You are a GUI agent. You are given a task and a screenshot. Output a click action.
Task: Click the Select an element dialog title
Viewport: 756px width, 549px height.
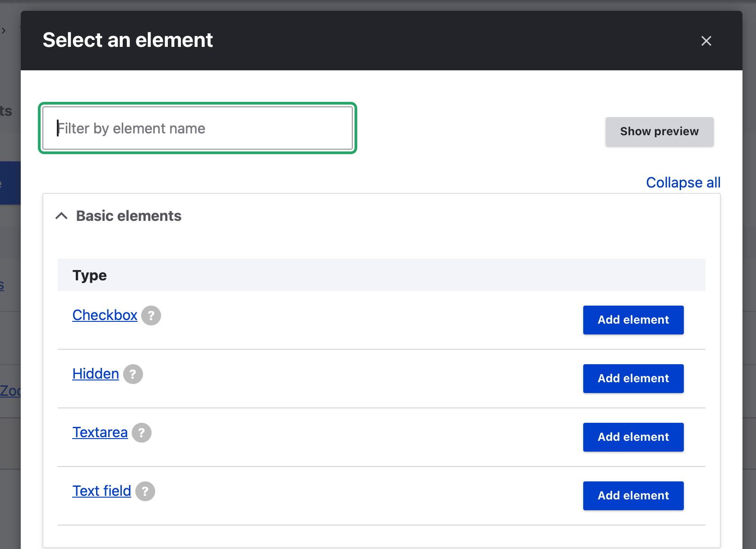pos(128,40)
